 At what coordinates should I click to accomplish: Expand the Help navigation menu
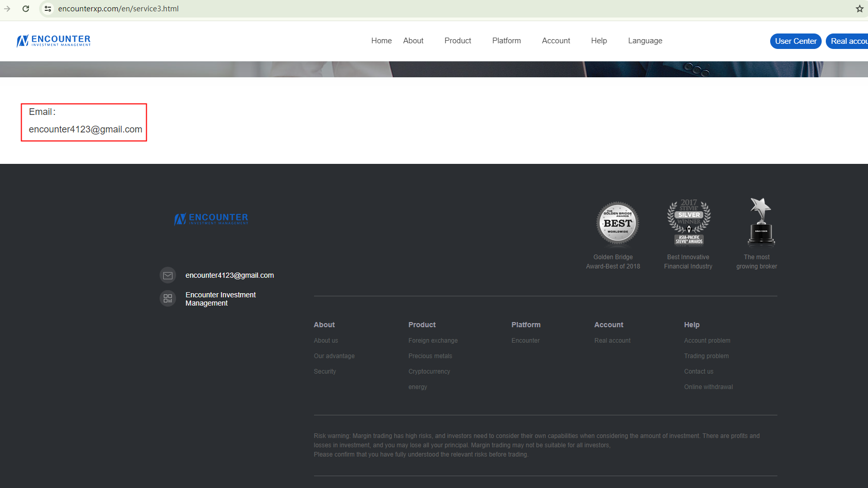[599, 41]
